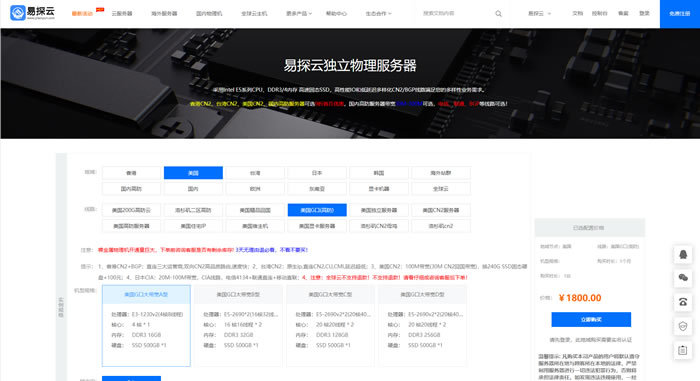Click the clipboard icon in floating sidebar
This screenshot has height=381, width=700.
tap(683, 350)
